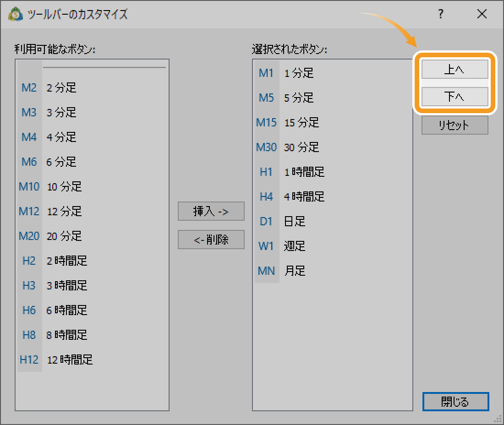Click the 上へ move up button
504x425 pixels.
coord(455,69)
